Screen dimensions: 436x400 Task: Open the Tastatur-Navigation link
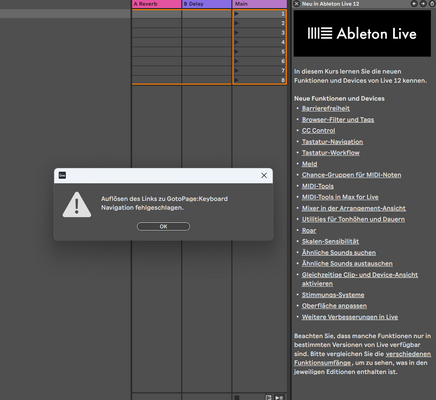tap(332, 142)
